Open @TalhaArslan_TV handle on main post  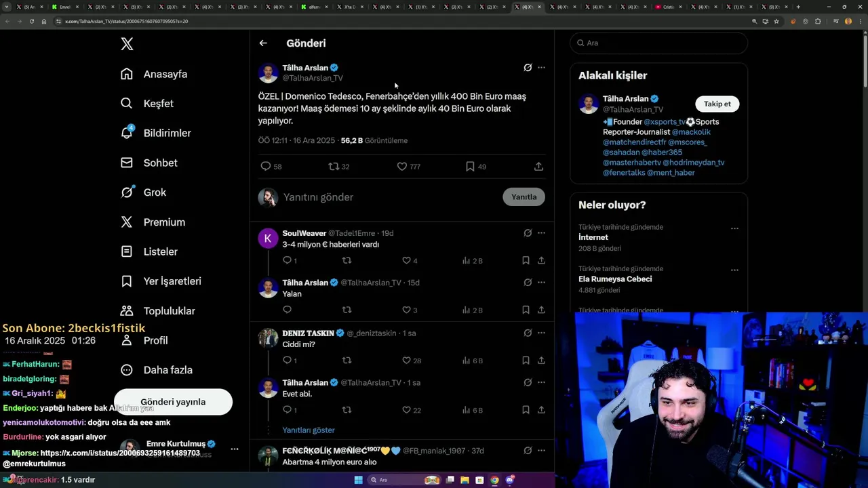click(313, 78)
